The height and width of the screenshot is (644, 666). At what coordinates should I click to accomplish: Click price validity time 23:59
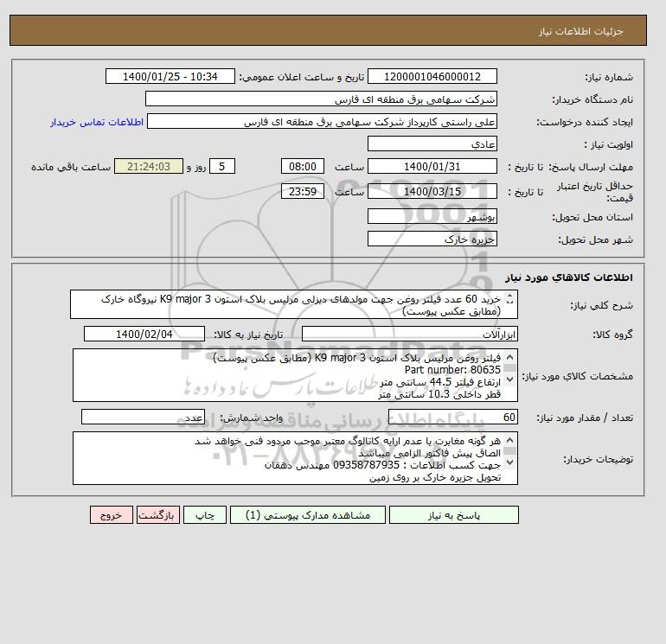pos(303,191)
